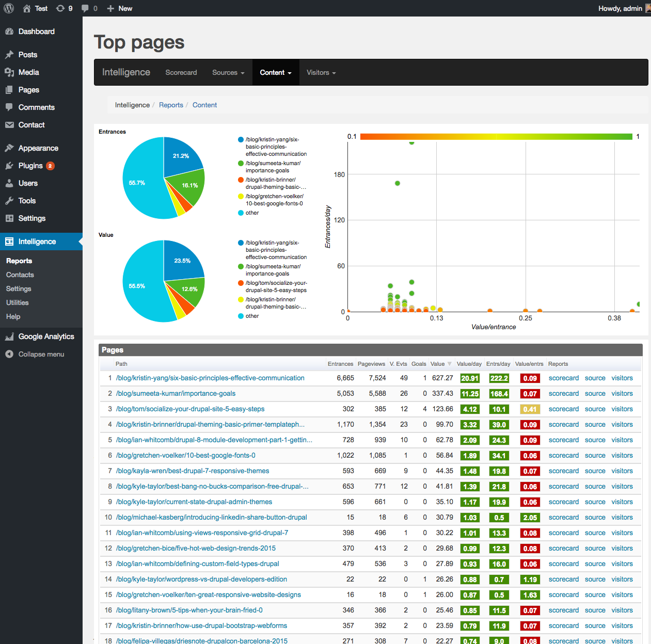The image size is (651, 644).
Task: Open scorecard report for importance-goals row
Action: point(564,394)
